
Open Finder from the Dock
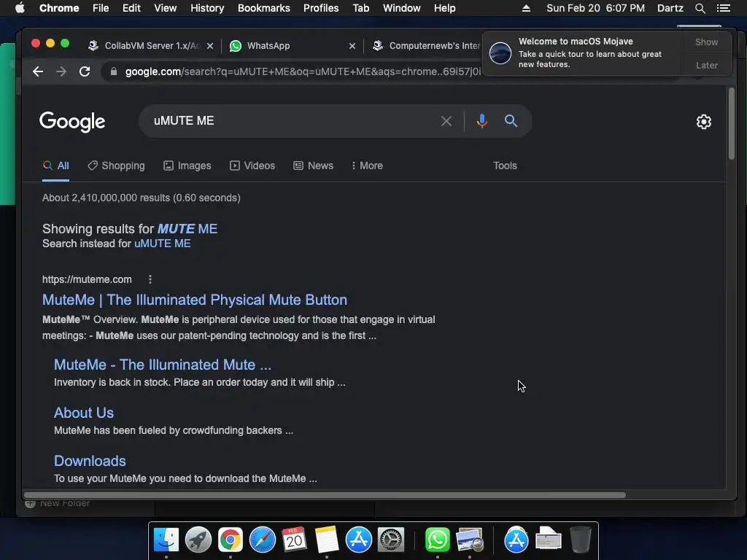tap(166, 540)
